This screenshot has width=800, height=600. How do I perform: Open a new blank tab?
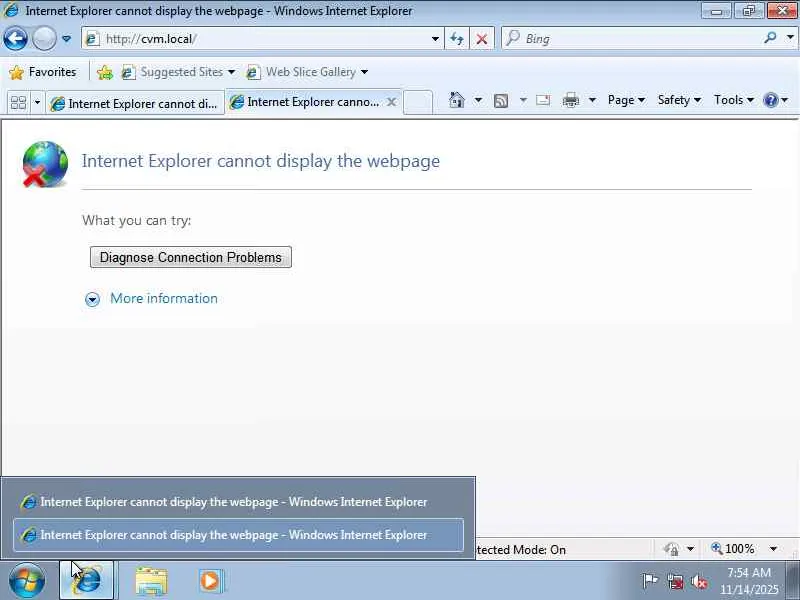click(418, 102)
